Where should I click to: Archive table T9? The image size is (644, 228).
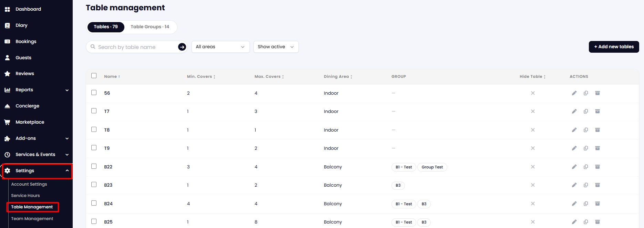[597, 148]
